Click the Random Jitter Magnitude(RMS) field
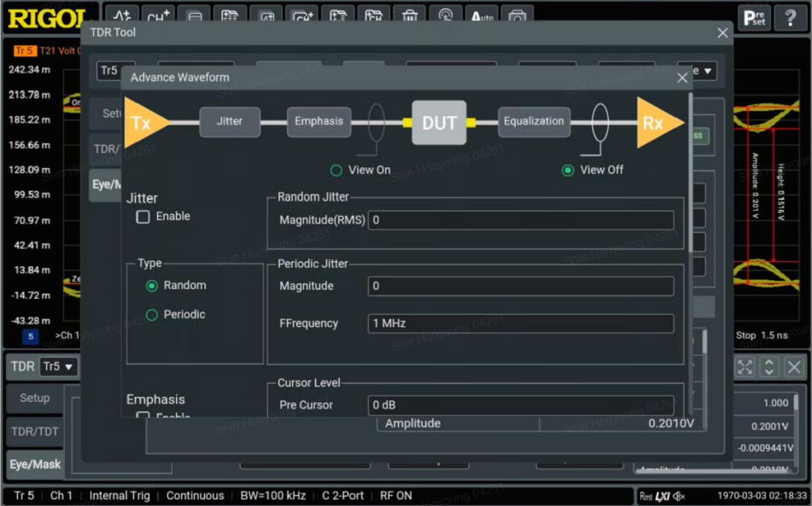Viewport: 812px width, 506px height. 521,220
